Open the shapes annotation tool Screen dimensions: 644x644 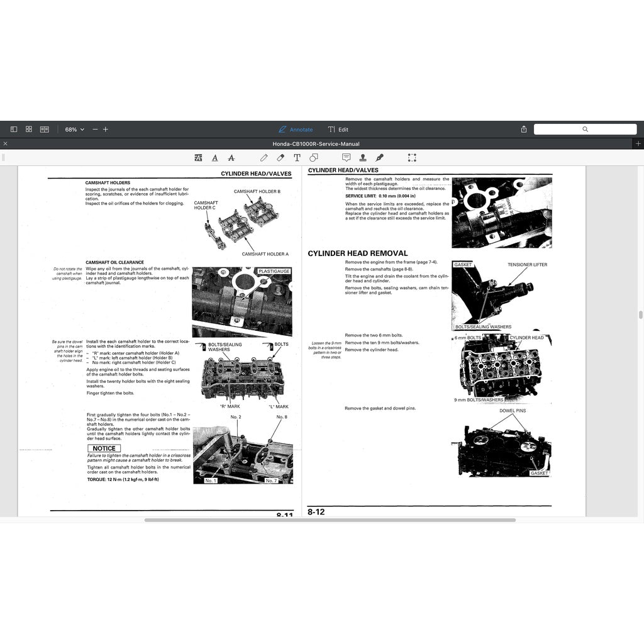point(313,157)
